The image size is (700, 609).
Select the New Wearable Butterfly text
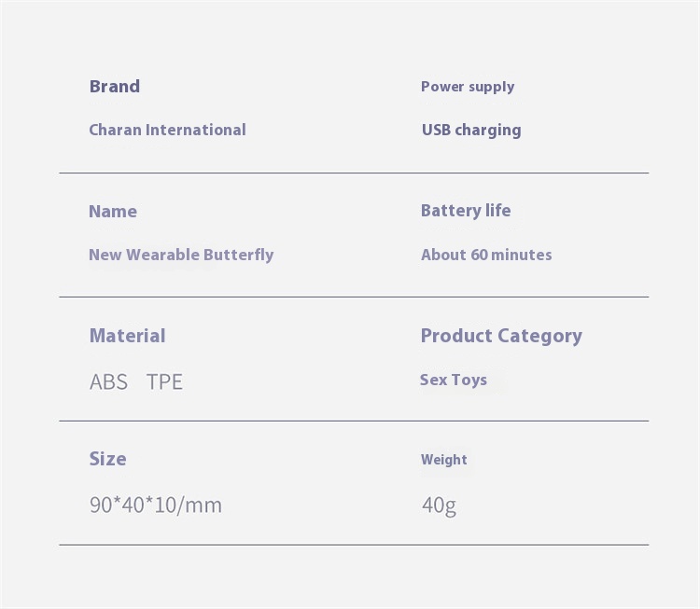[181, 255]
